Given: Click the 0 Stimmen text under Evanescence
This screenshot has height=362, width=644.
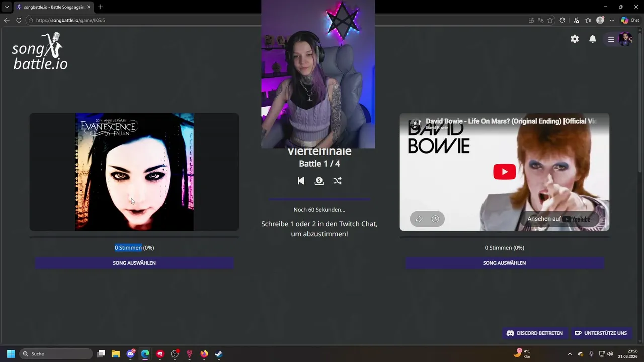Looking at the screenshot, I should (128, 247).
